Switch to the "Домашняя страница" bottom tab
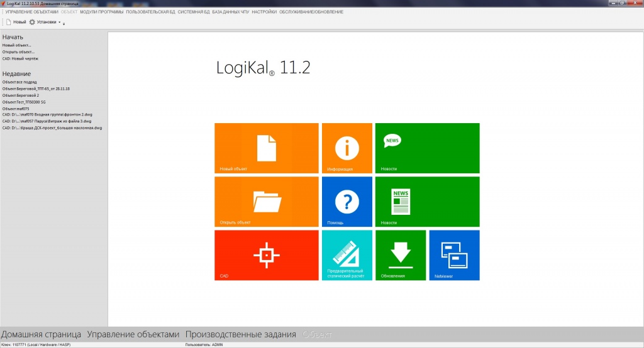This screenshot has height=348, width=644. point(41,334)
